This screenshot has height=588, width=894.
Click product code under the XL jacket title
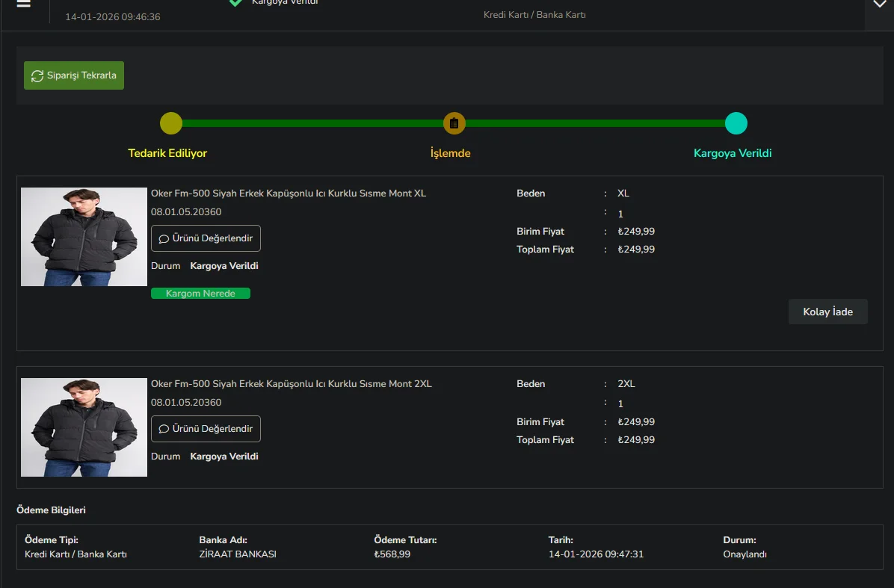coord(186,212)
